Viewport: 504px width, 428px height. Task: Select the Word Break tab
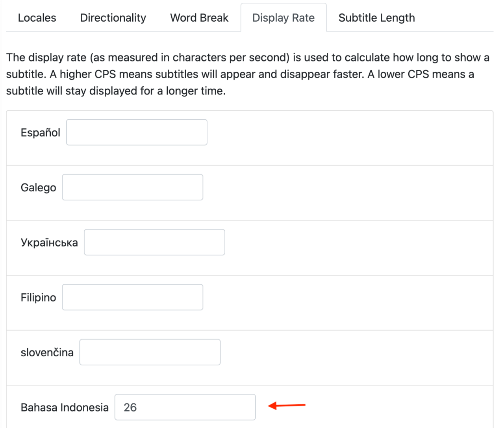point(199,18)
